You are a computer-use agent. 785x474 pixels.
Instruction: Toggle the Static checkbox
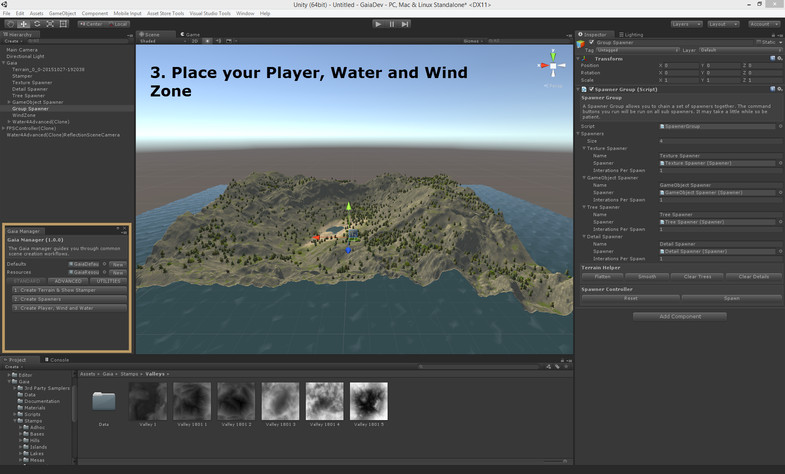[758, 43]
